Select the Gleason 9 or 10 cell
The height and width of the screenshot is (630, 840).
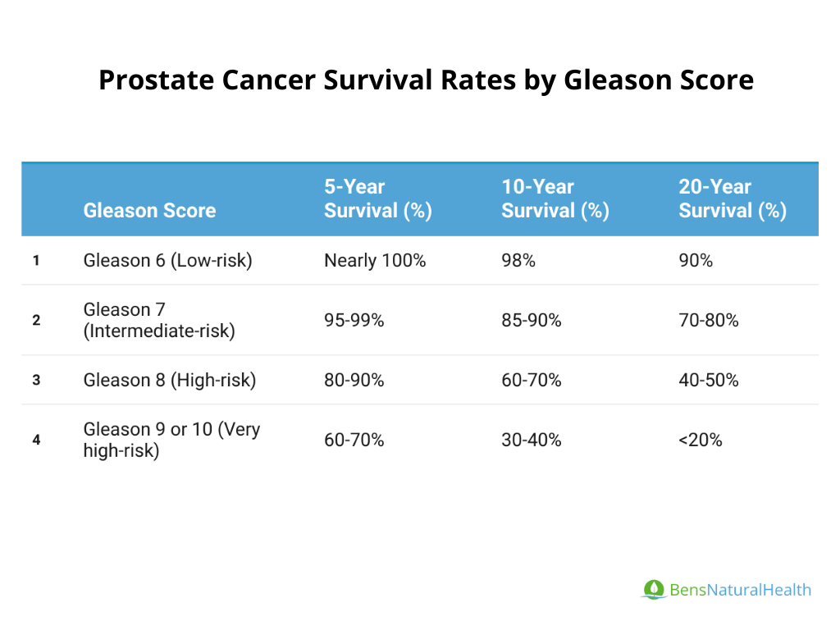[171, 440]
